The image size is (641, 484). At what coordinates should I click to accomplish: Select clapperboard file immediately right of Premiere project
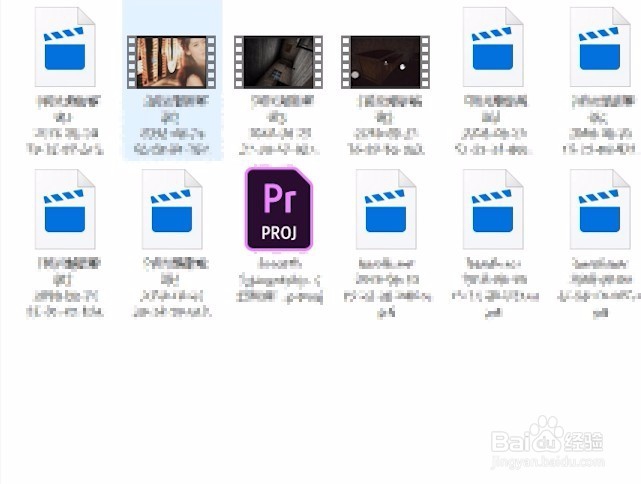tap(386, 209)
